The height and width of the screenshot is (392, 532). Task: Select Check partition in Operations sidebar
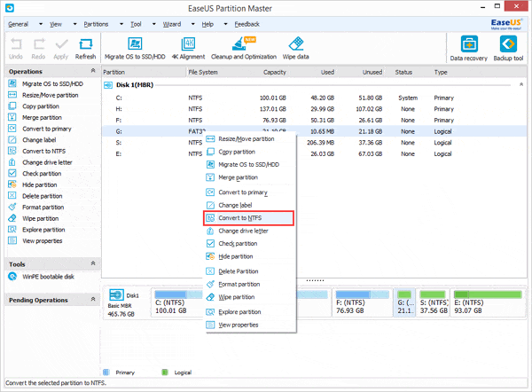42,174
